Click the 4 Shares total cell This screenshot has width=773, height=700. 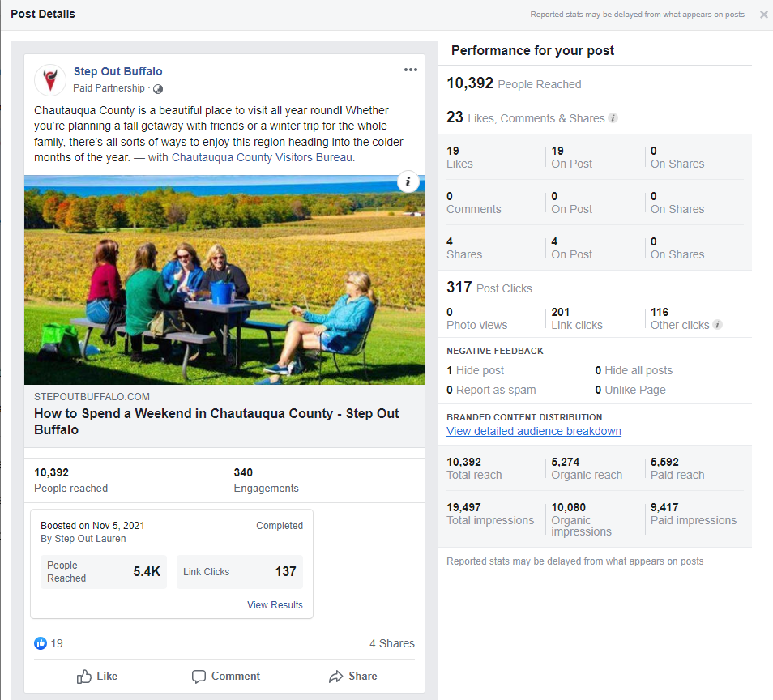pyautogui.click(x=464, y=248)
